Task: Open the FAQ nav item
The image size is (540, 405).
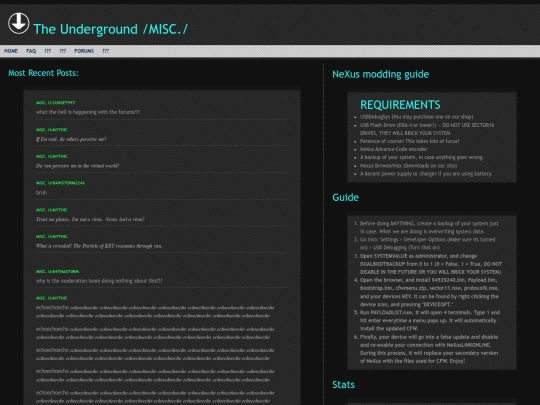Action: (x=31, y=51)
